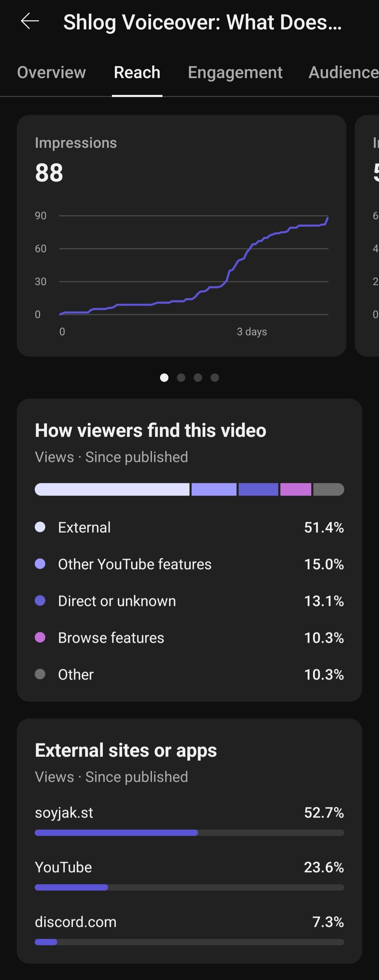Tap the Other YouTube features row
This screenshot has height=980, width=379.
point(189,564)
